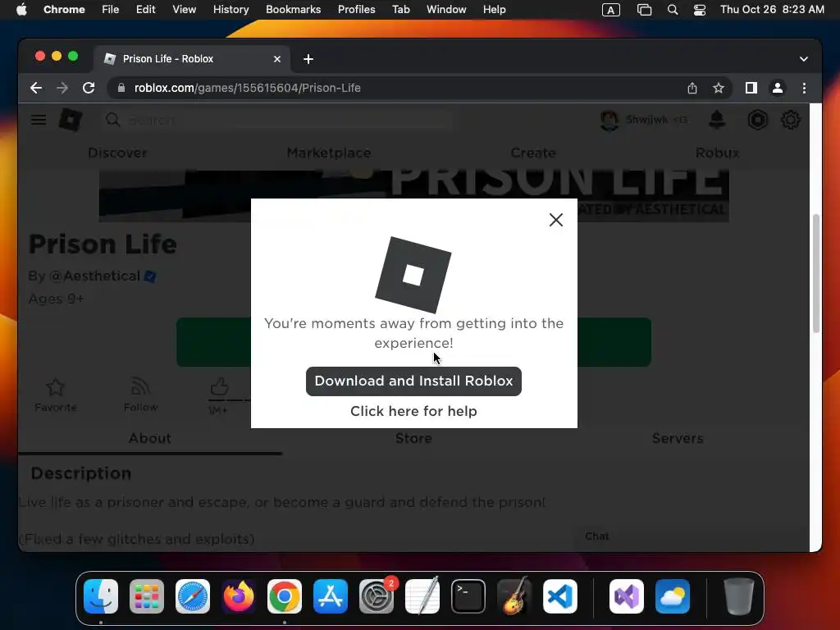
Task: Click the Roblox search field
Action: coord(279,120)
